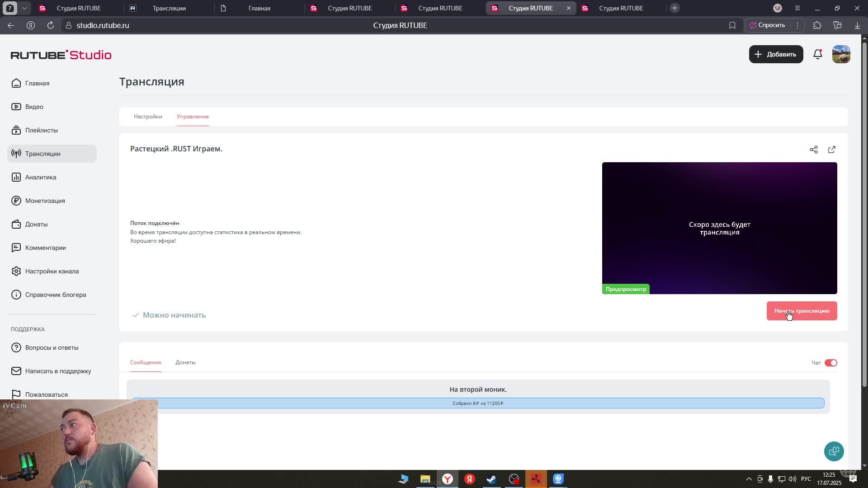Click the stream preview player
868x488 pixels.
pyautogui.click(x=719, y=228)
